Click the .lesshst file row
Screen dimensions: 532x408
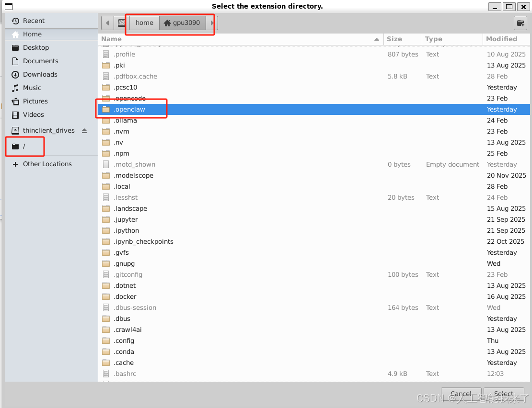pyautogui.click(x=314, y=198)
